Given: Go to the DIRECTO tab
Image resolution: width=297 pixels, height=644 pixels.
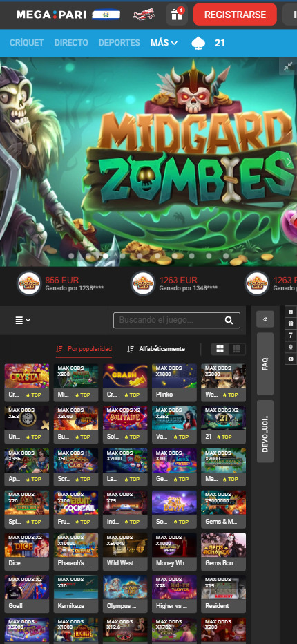Looking at the screenshot, I should [x=71, y=43].
